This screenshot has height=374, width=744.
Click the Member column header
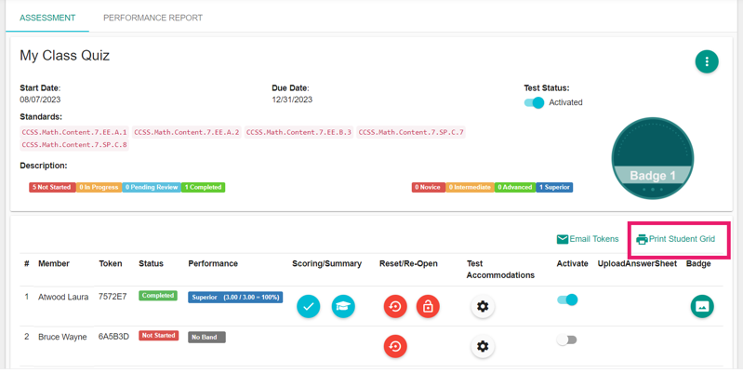coord(54,264)
